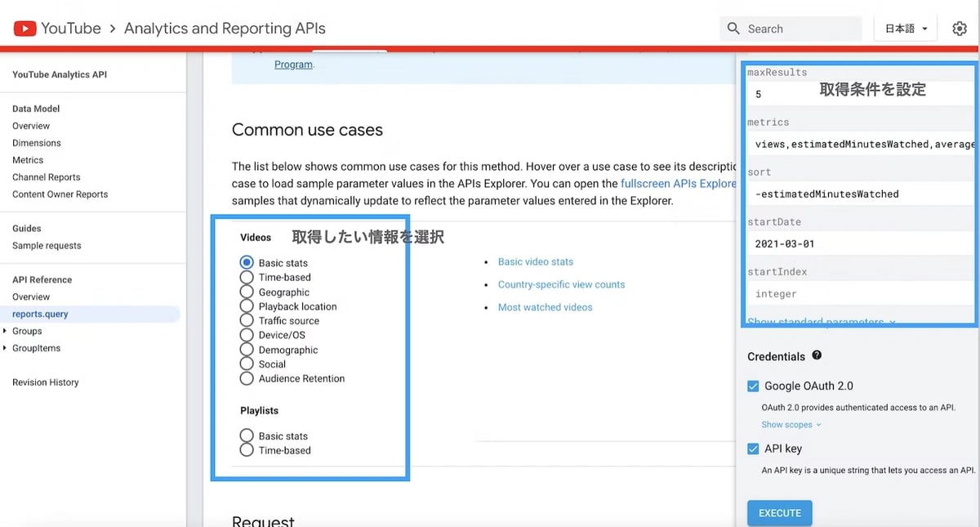This screenshot has height=527, width=980.
Task: Select the Geographic radio button
Action: point(247,292)
